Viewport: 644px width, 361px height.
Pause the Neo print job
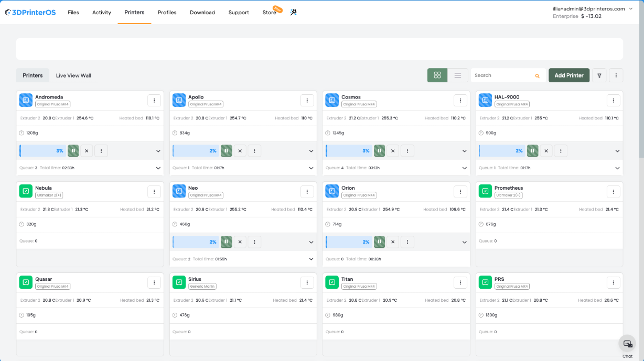(226, 242)
